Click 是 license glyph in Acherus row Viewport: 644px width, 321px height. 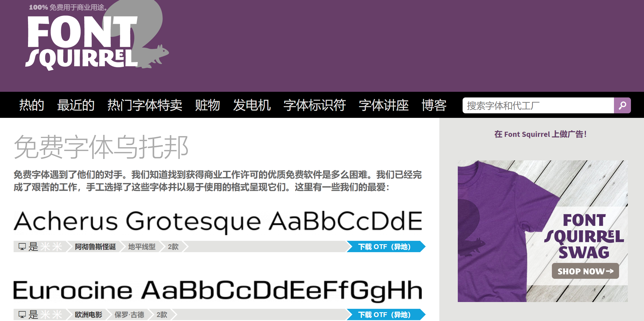(x=33, y=246)
